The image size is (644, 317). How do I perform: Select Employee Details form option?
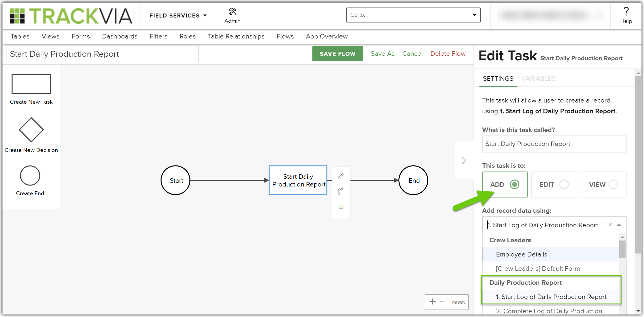tap(550, 254)
